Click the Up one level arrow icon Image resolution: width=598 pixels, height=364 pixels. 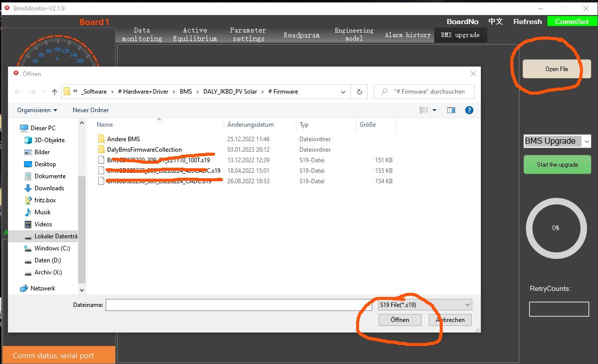pyautogui.click(x=55, y=92)
